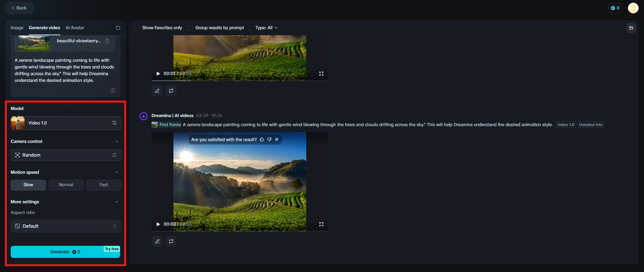This screenshot has height=272, width=644.
Task: Click the regenerate icon under bottom video
Action: coord(171,241)
